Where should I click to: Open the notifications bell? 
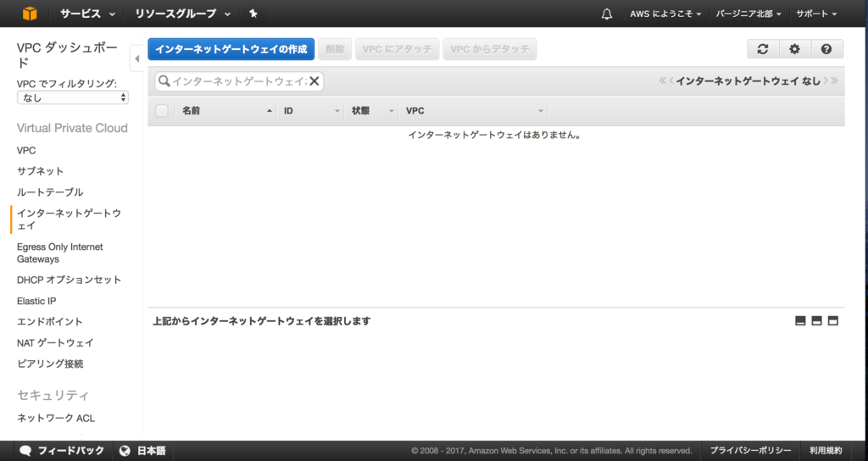607,14
